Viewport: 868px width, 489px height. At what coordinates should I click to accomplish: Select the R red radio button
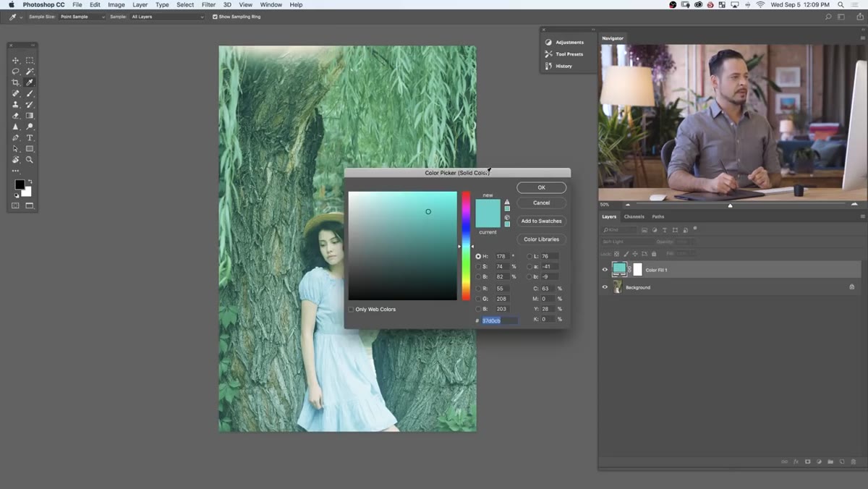point(478,288)
